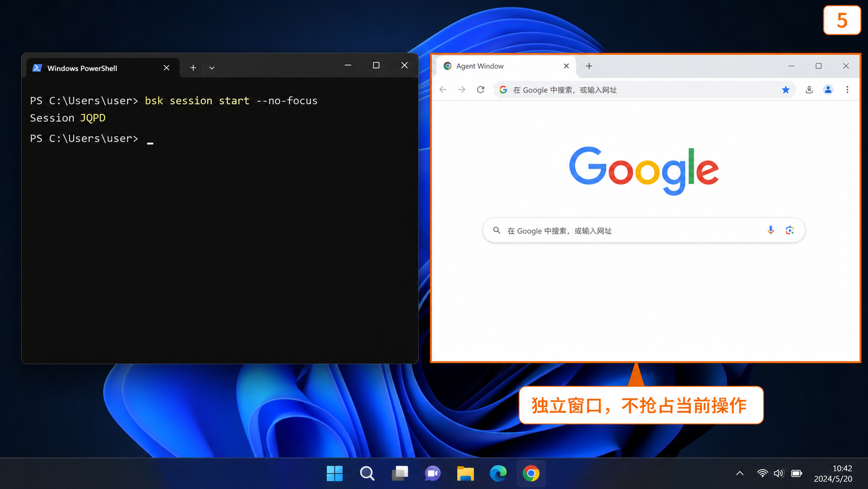Open Chrome's three-dot menu

(x=847, y=90)
